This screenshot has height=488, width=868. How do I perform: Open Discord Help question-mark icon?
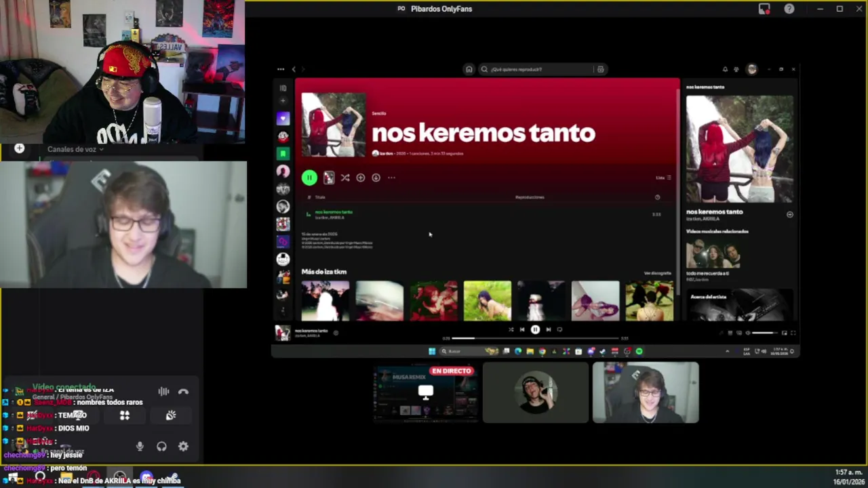point(789,9)
